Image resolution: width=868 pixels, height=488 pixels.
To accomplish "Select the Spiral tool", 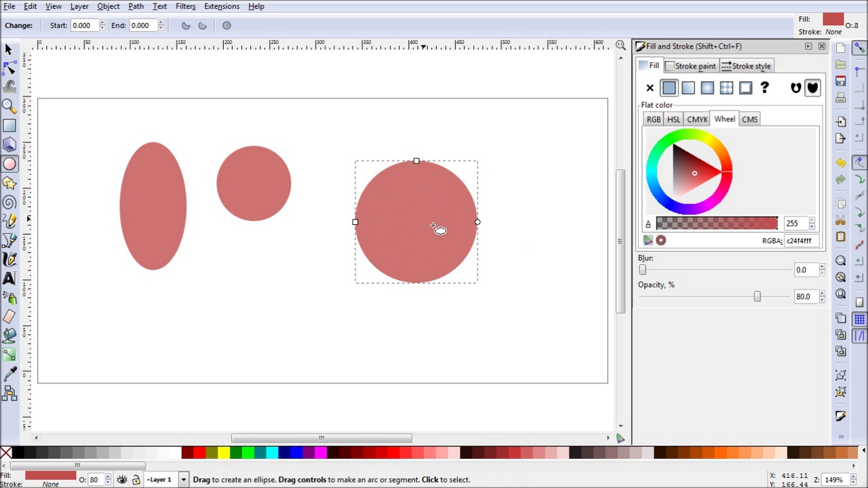I will point(9,202).
